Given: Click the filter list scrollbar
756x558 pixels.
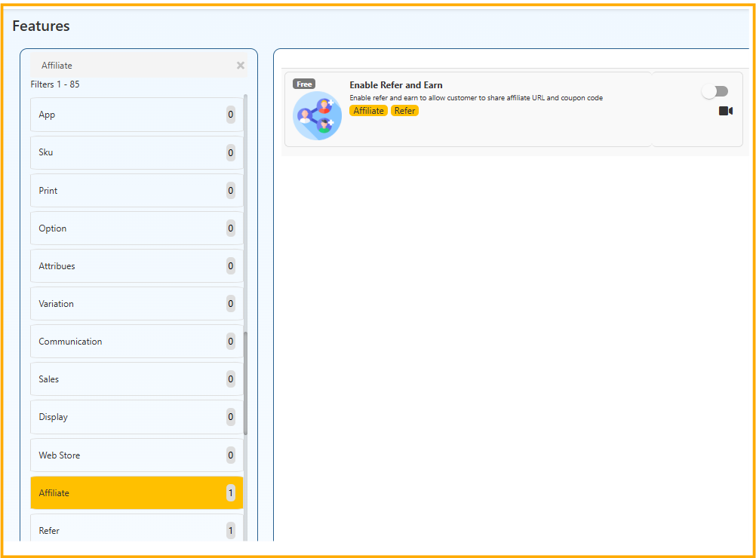Looking at the screenshot, I should pyautogui.click(x=246, y=383).
